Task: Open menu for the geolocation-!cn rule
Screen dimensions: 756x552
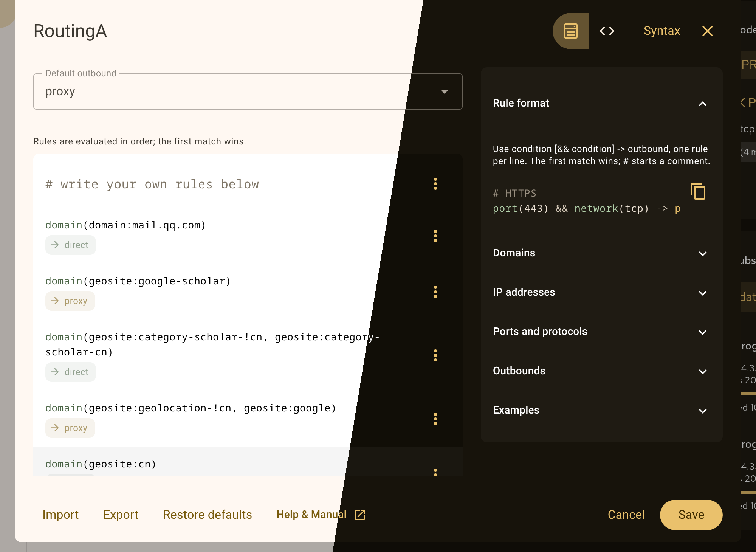Action: [x=435, y=419]
